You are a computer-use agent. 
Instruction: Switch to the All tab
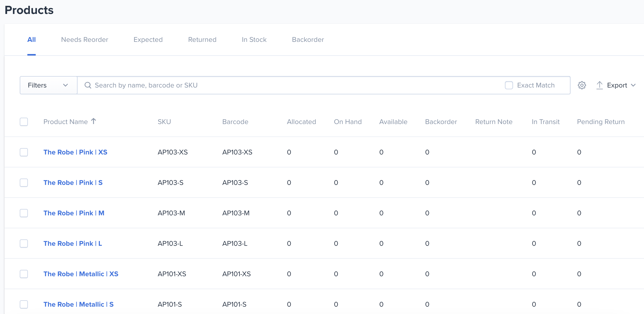pyautogui.click(x=31, y=40)
